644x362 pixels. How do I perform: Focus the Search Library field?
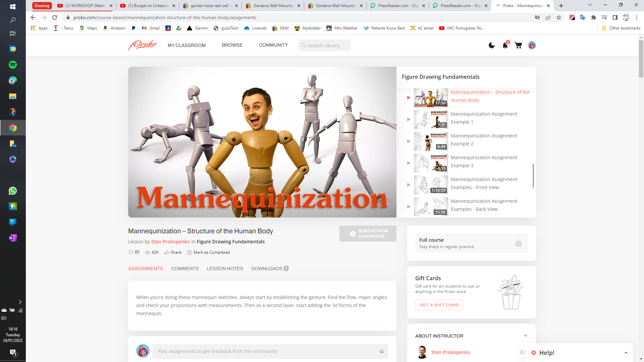click(325, 45)
